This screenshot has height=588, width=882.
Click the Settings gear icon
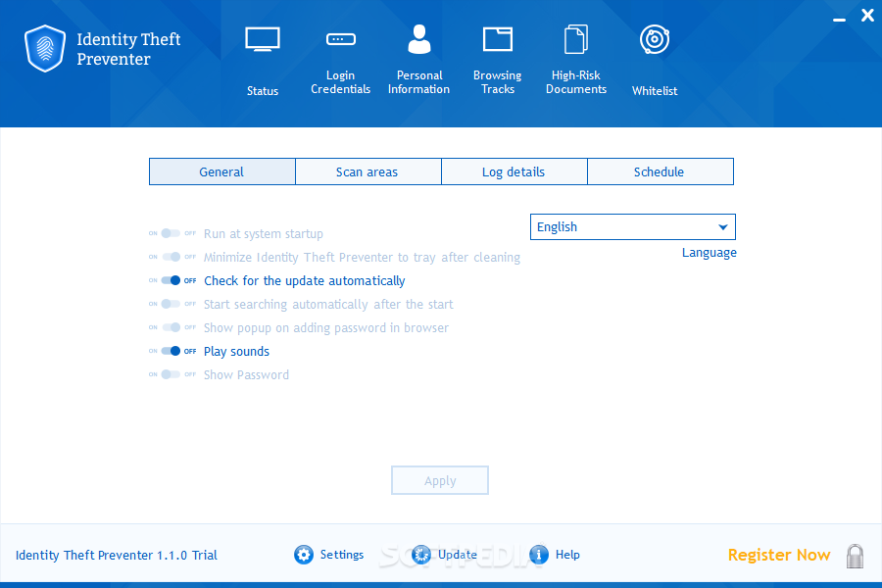[x=304, y=555]
